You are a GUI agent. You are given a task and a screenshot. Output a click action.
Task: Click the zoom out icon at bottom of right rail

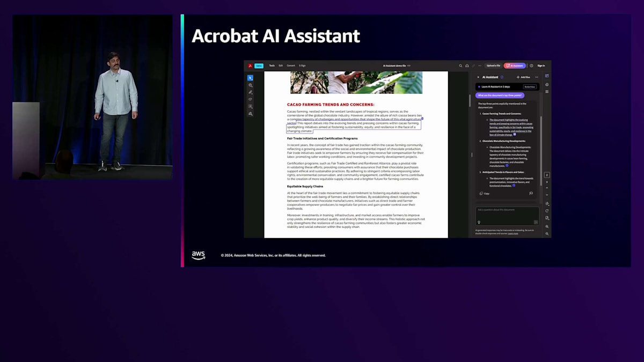click(x=547, y=234)
